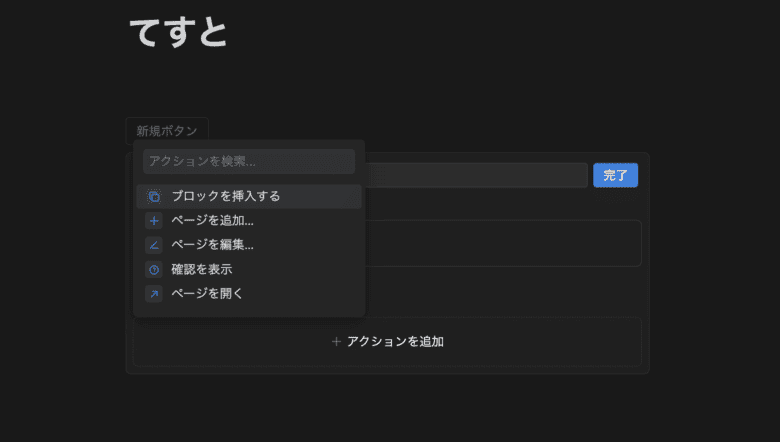780x442 pixels.
Task: Choose ページを開く in the action list
Action: 207,294
